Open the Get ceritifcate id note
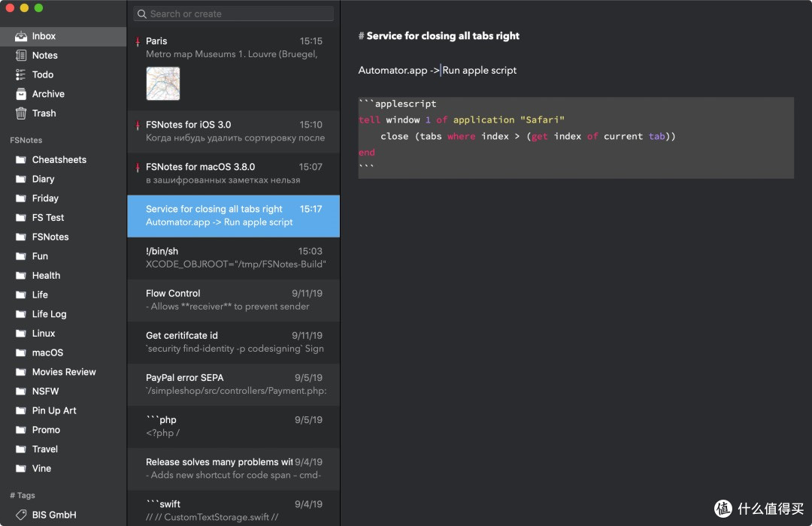The width and height of the screenshot is (812, 526). pos(234,342)
